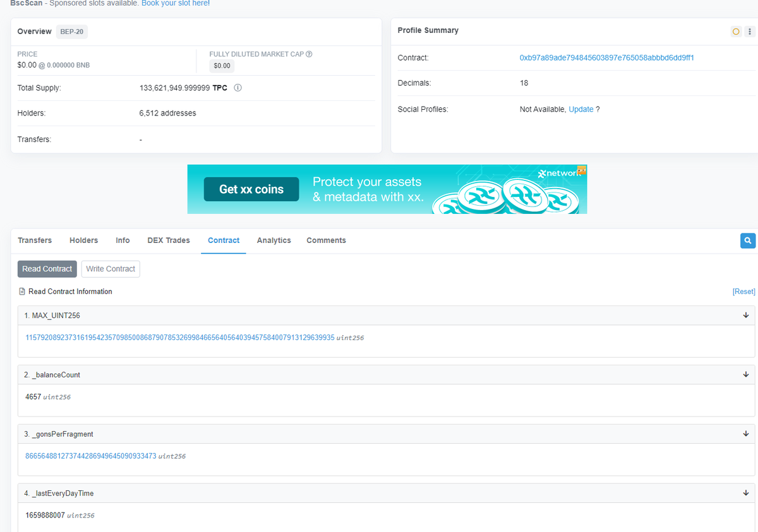This screenshot has height=532, width=758.
Task: Click the Book your slot here link
Action: pyautogui.click(x=175, y=3)
